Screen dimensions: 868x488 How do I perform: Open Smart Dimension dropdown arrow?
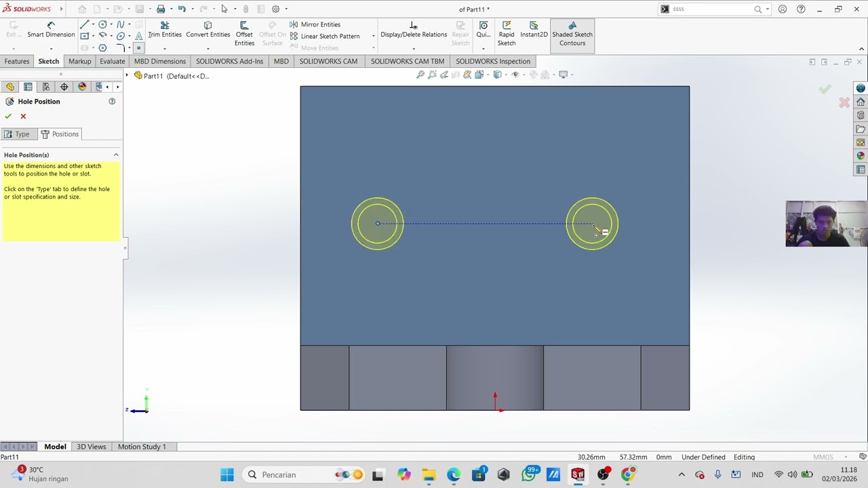coord(51,49)
